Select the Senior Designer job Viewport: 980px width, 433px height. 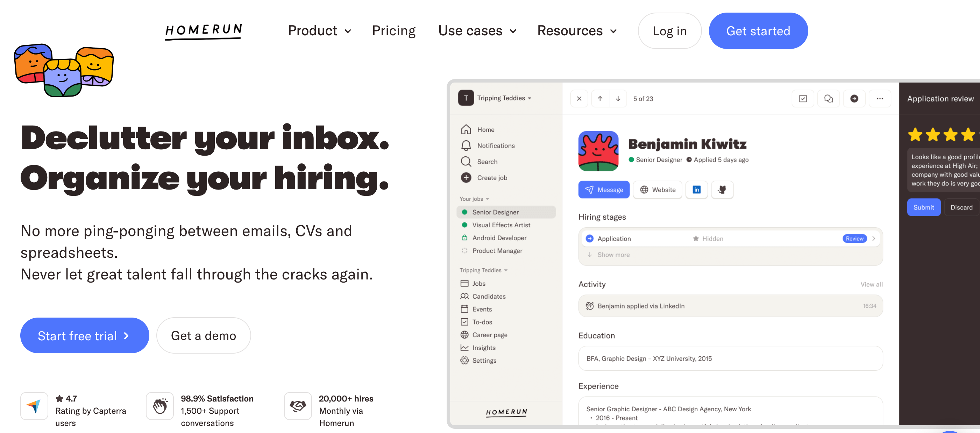[495, 212]
